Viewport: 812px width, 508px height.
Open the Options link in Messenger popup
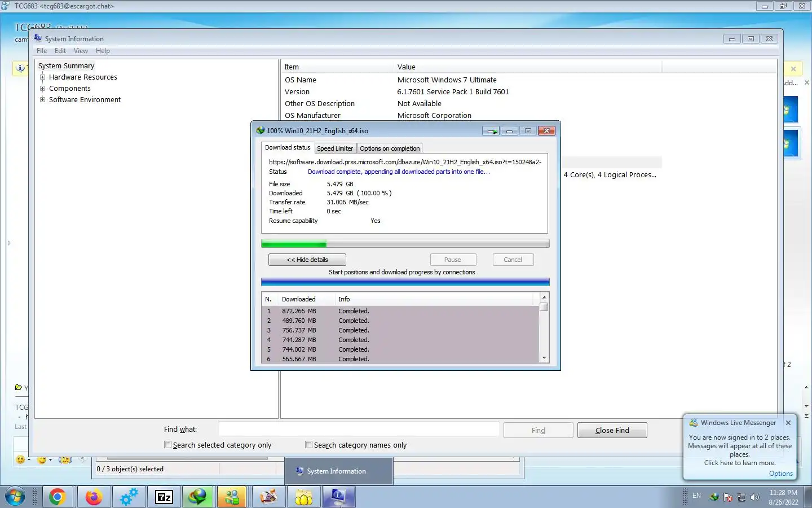point(781,474)
